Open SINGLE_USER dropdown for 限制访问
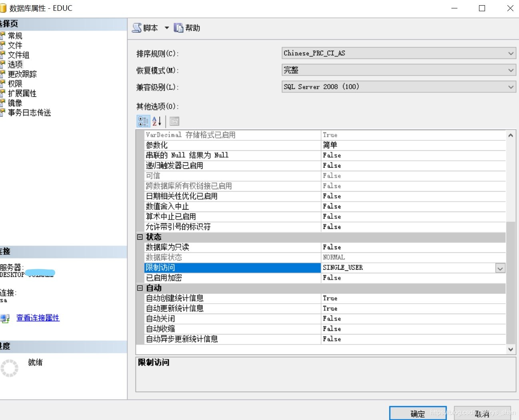 pos(500,268)
